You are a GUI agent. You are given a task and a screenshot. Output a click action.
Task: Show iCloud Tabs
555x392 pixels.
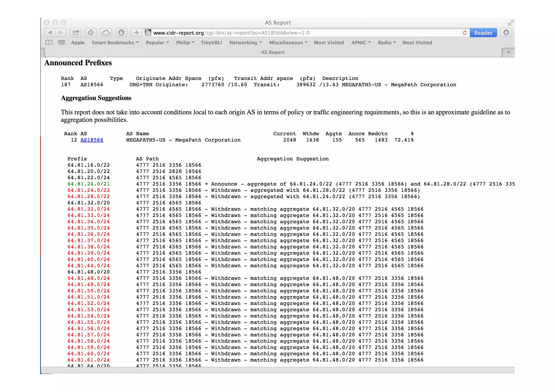[x=106, y=33]
